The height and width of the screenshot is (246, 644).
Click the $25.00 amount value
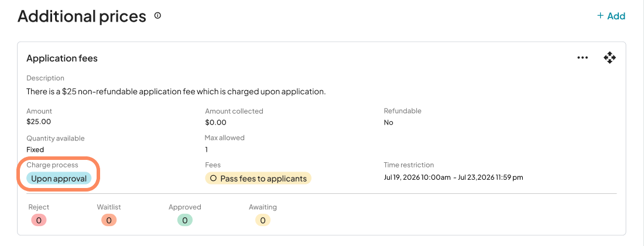click(x=39, y=122)
